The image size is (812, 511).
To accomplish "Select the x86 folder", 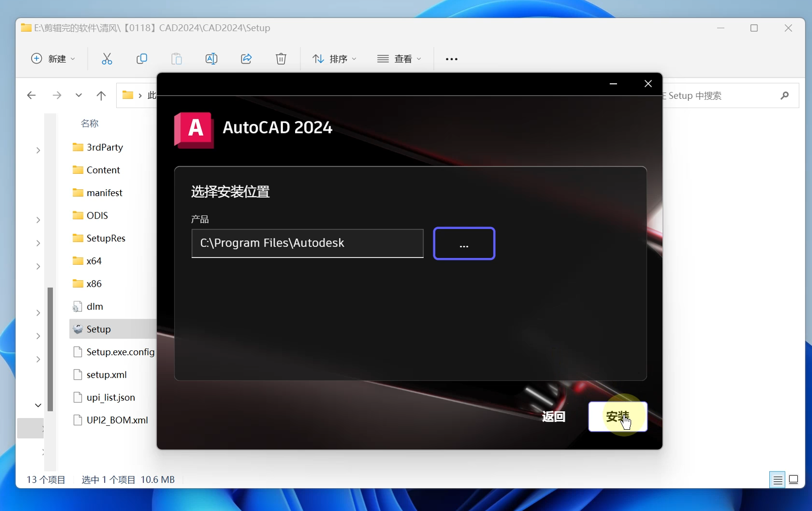I will [x=94, y=283].
